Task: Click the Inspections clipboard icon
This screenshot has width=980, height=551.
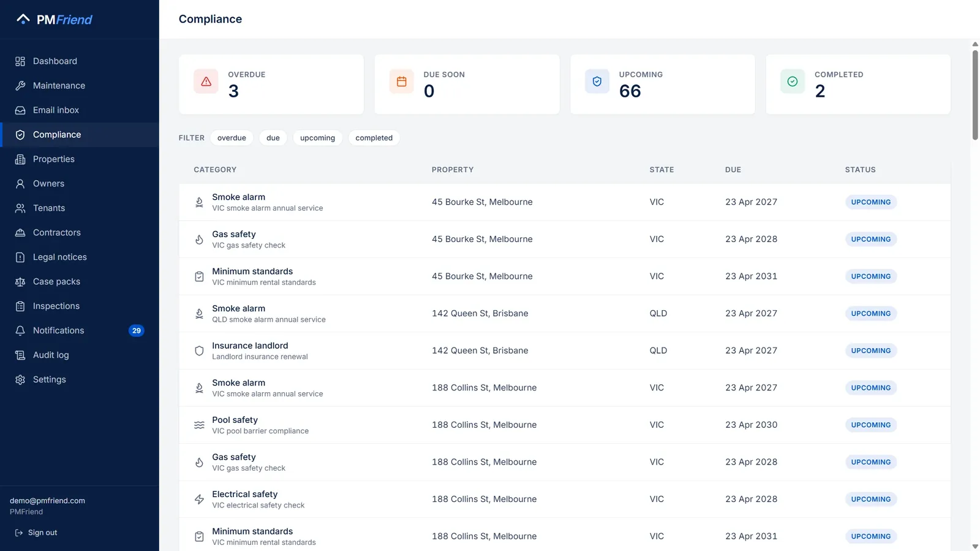Action: (20, 306)
